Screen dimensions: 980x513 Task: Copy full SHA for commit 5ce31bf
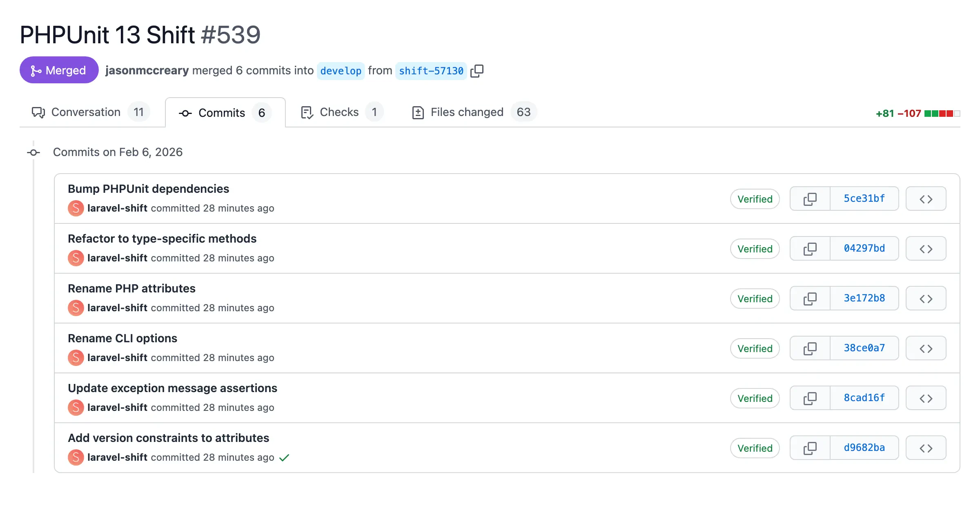tap(810, 199)
